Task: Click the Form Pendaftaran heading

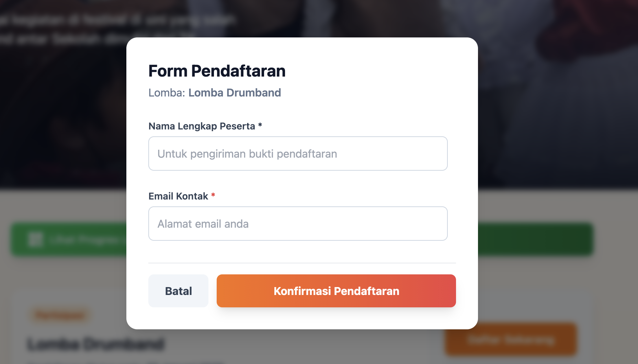Action: (217, 71)
